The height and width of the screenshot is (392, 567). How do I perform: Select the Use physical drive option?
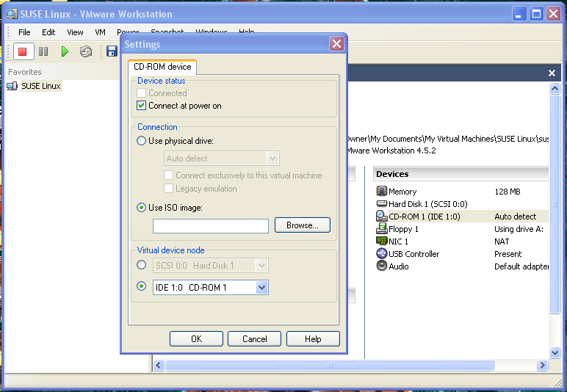[x=142, y=141]
